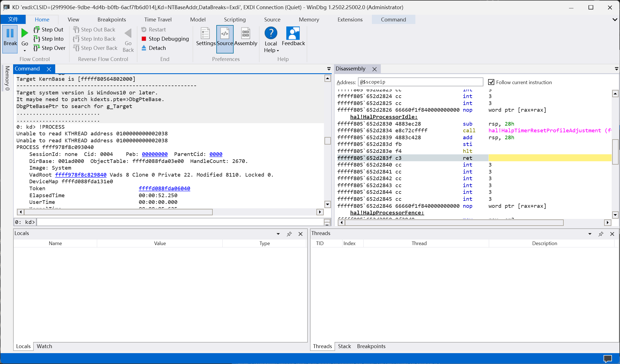Open the Memory 0 side tab
Screen dimensions: 620x364
point(7,78)
